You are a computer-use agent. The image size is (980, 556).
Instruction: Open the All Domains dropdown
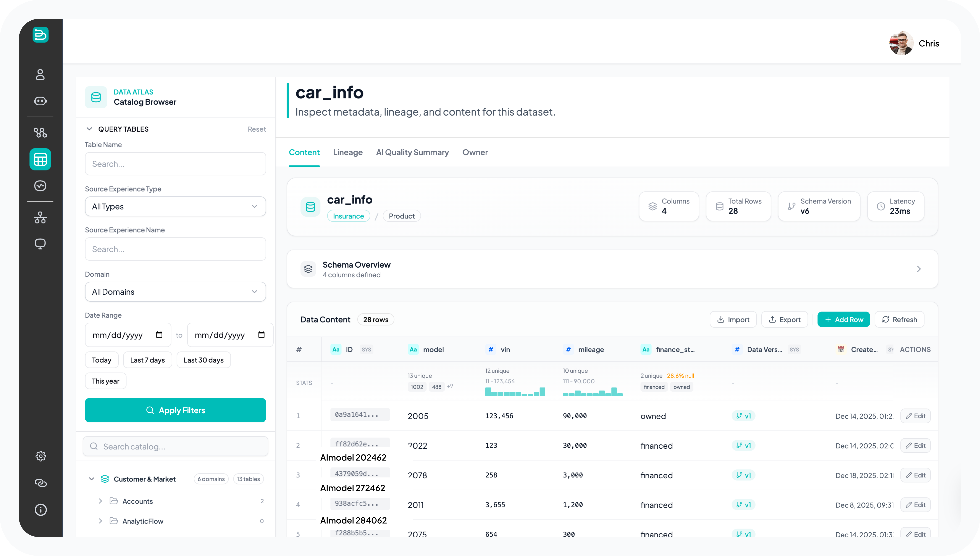[x=175, y=292]
